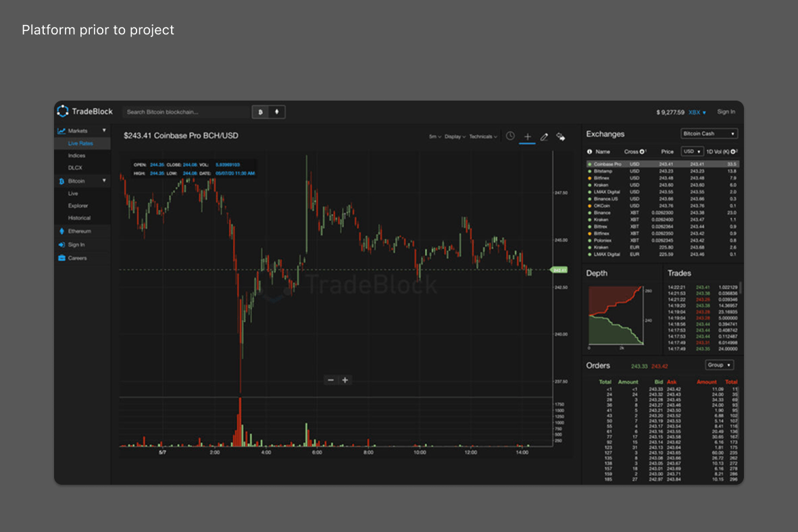Viewport: 798px width, 532px height.
Task: Zoom out chart with minus button
Action: [331, 380]
